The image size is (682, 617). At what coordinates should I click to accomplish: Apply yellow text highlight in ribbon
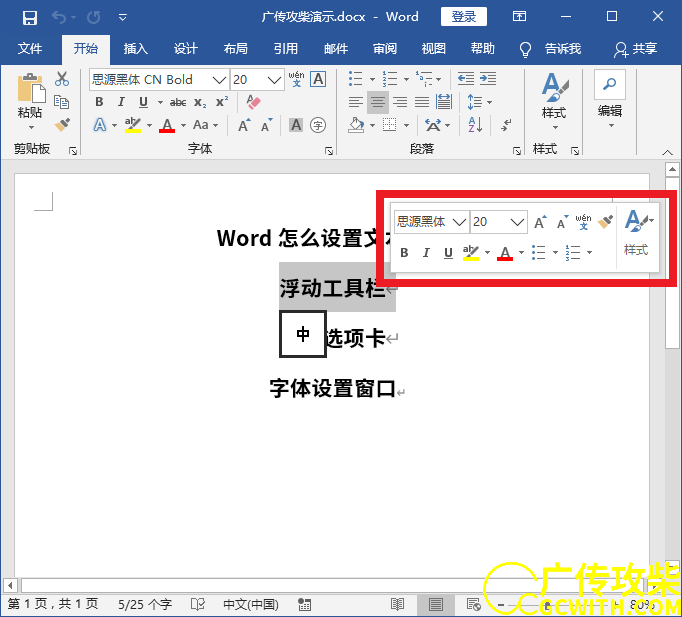pos(132,125)
